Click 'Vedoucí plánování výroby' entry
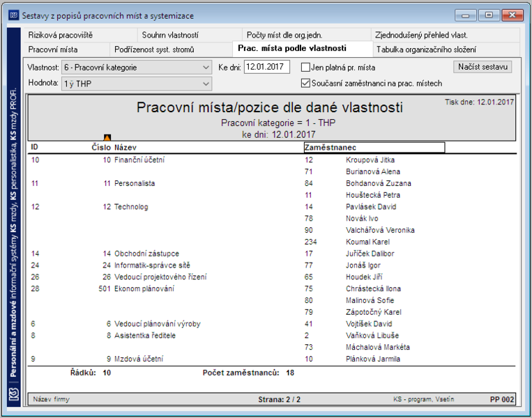Screen dimensions: 532x418 click(158, 324)
